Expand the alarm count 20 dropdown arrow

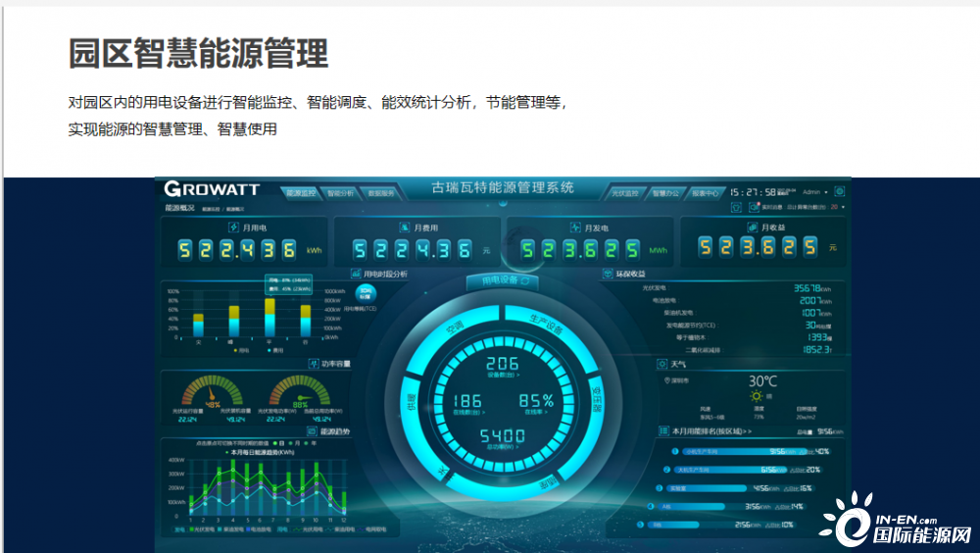843,207
